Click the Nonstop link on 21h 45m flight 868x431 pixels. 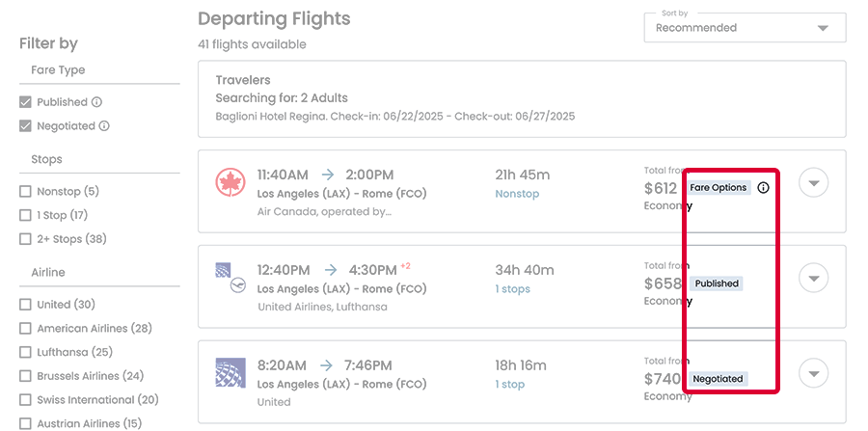(517, 194)
